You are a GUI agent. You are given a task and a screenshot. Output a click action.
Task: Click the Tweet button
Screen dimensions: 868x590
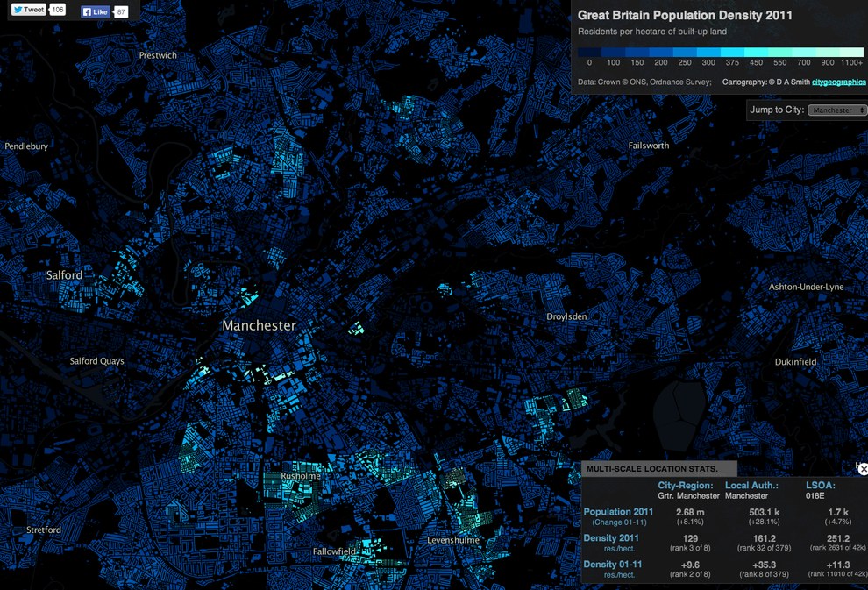pos(28,11)
